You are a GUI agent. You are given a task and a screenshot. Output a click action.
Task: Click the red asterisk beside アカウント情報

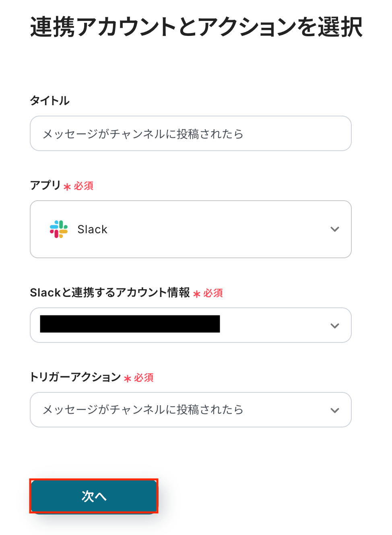197,294
